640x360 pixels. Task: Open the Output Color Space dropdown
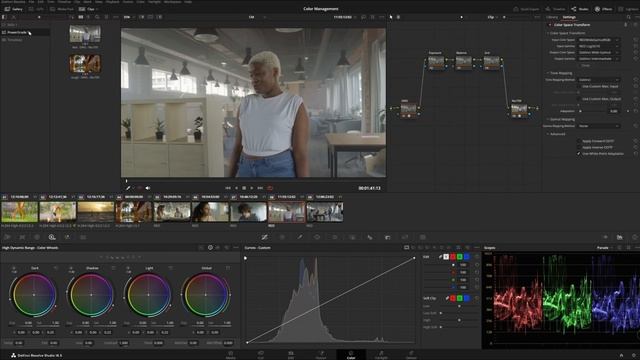tap(598, 52)
